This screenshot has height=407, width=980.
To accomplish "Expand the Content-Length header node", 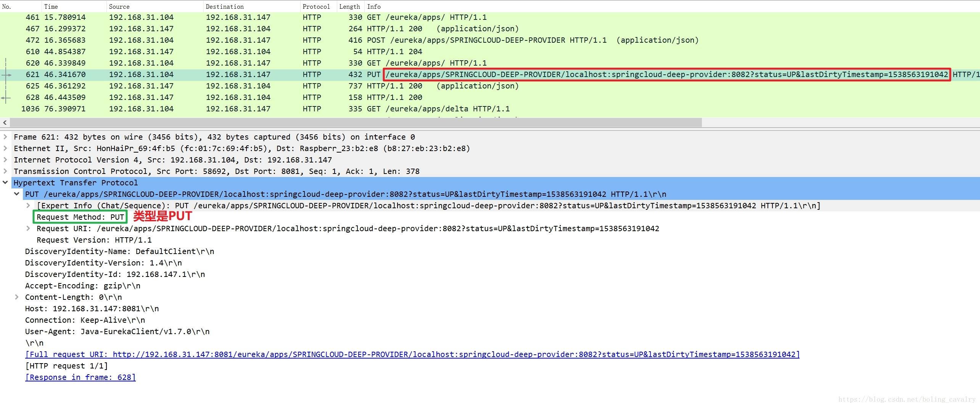I will (x=17, y=297).
